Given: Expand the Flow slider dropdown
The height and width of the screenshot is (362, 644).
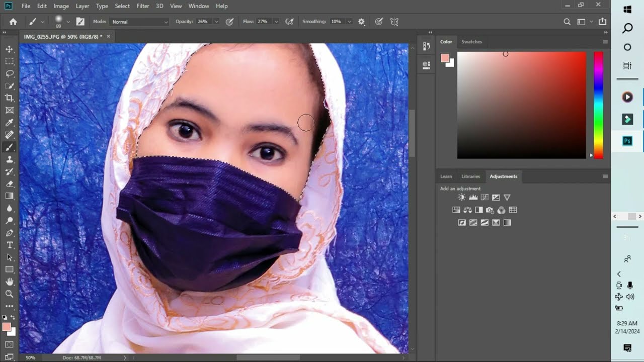Looking at the screenshot, I should (276, 22).
